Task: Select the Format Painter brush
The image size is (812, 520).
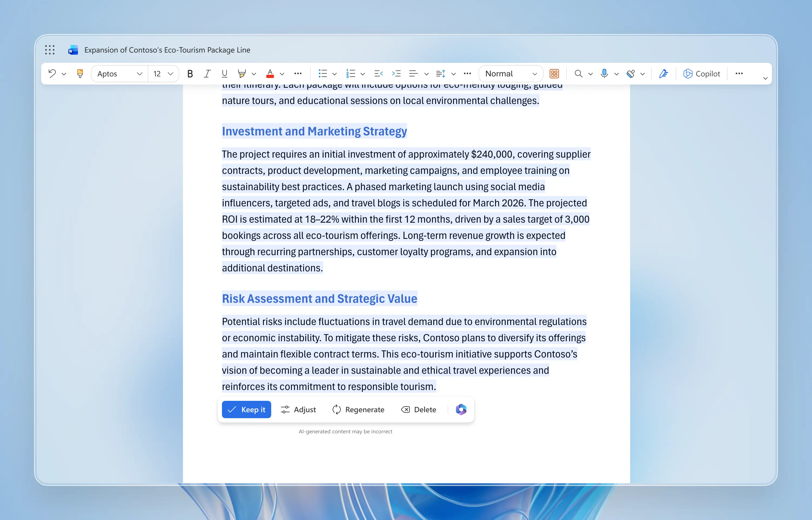Action: [x=80, y=74]
